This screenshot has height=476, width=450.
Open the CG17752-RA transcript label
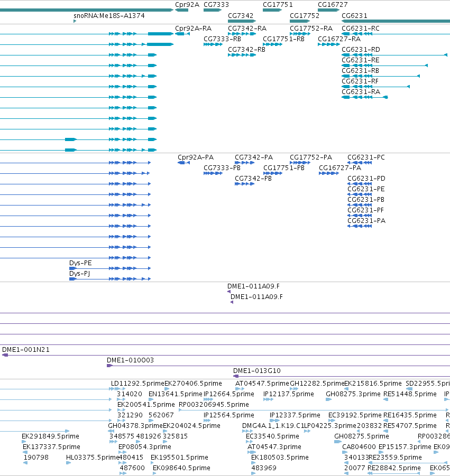pyautogui.click(x=311, y=28)
